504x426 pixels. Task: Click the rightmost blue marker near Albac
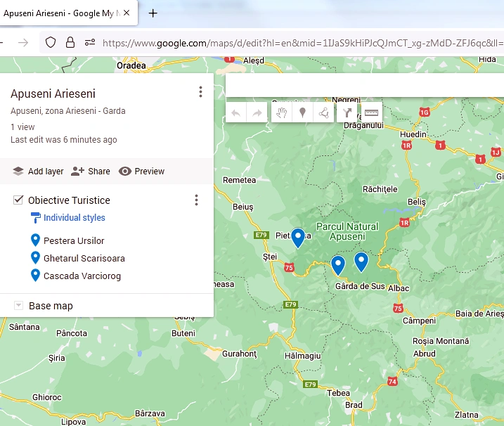point(361,262)
